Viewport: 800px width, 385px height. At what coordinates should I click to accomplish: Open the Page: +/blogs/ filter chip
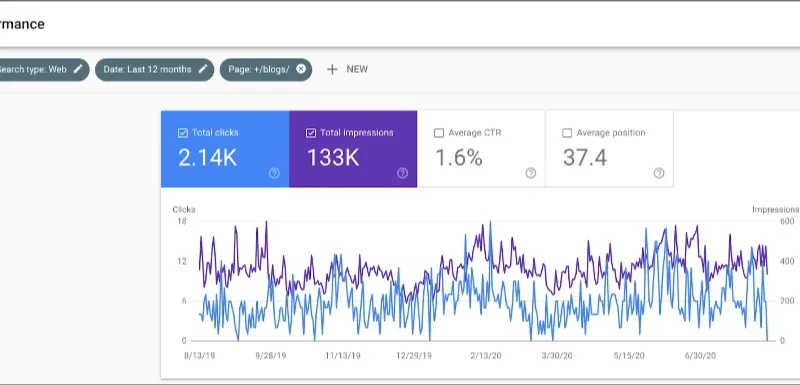pyautogui.click(x=266, y=69)
